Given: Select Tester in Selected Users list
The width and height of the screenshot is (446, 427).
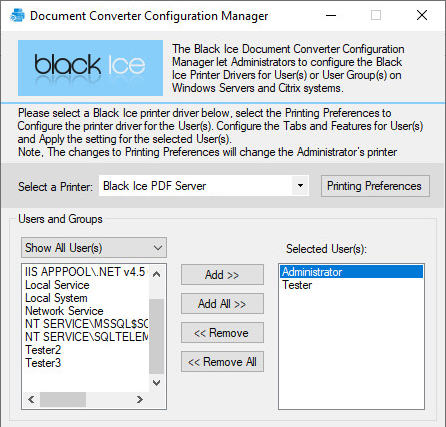Looking at the screenshot, I should coord(351,285).
